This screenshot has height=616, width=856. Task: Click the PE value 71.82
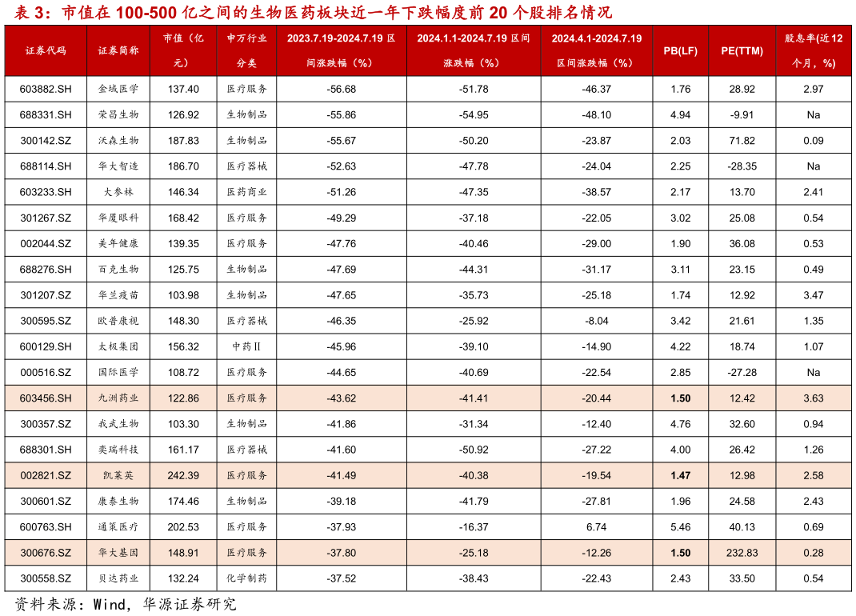742,140
